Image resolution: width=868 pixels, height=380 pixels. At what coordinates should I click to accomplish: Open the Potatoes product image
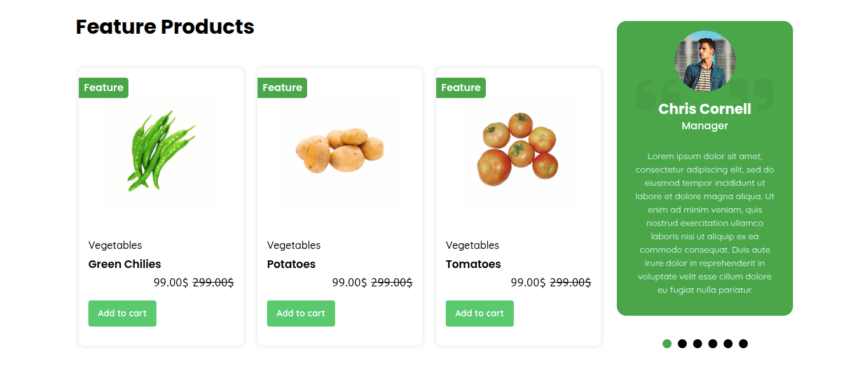[340, 148]
